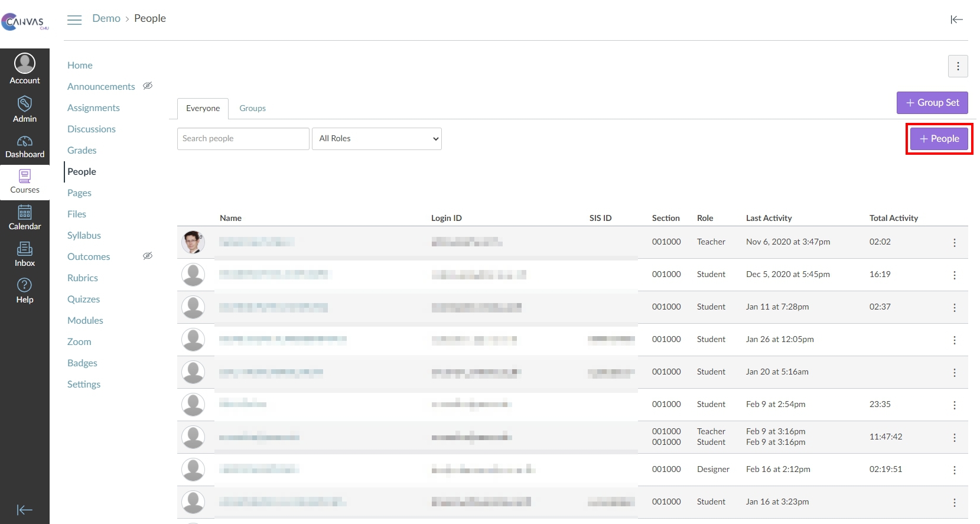Viewport: 980px width, 524px height.
Task: Click the + Group Set button
Action: pos(932,103)
